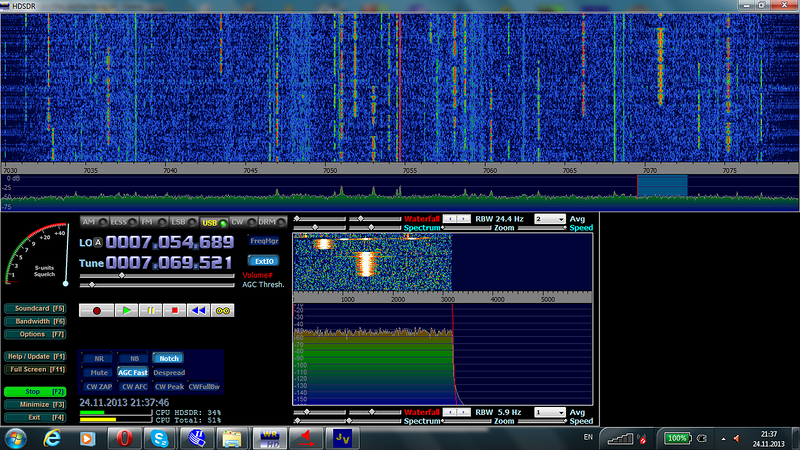Image resolution: width=800 pixels, height=450 pixels.
Task: Show hidden tray icons arrow
Action: pyautogui.click(x=723, y=438)
